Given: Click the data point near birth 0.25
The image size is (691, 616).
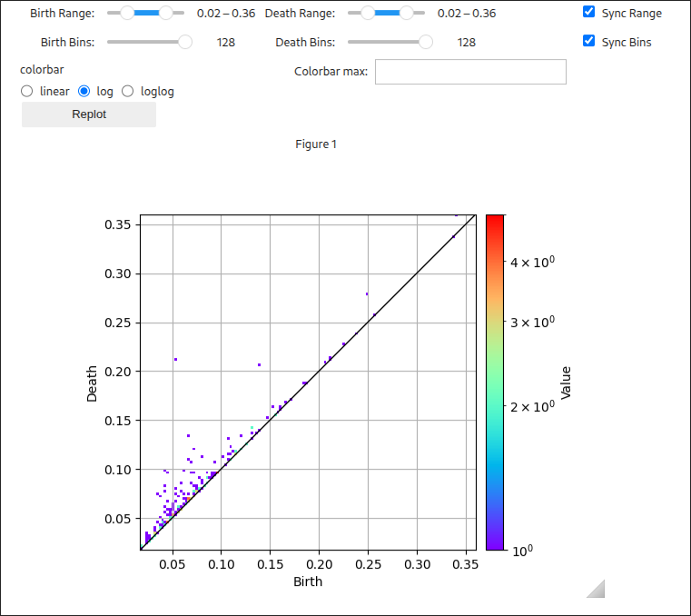Looking at the screenshot, I should pos(367,293).
